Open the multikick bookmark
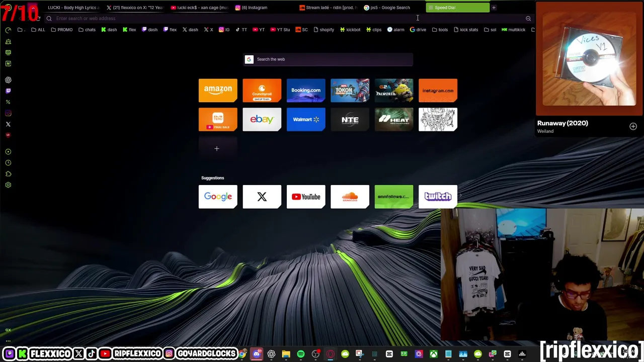This screenshot has width=644, height=362. pos(513,30)
